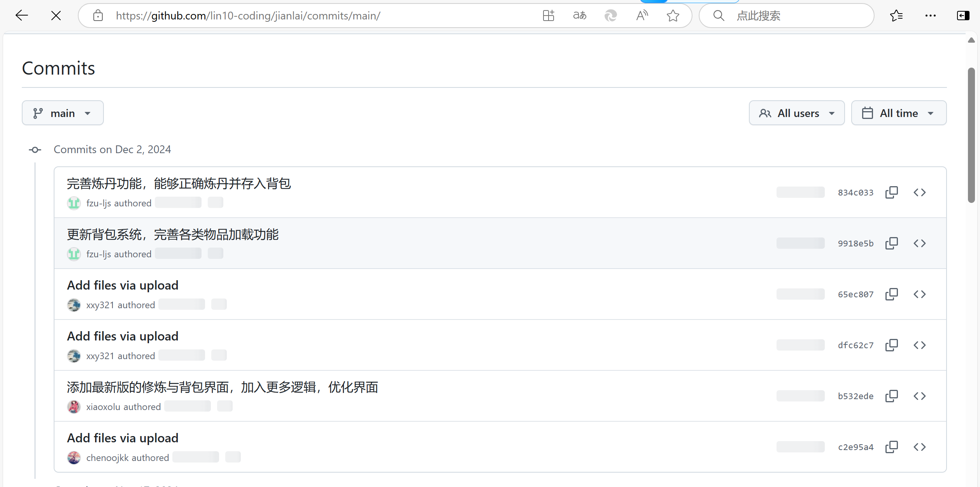The height and width of the screenshot is (487, 980).
Task: Click commit hash c2e95a4
Action: tap(856, 447)
